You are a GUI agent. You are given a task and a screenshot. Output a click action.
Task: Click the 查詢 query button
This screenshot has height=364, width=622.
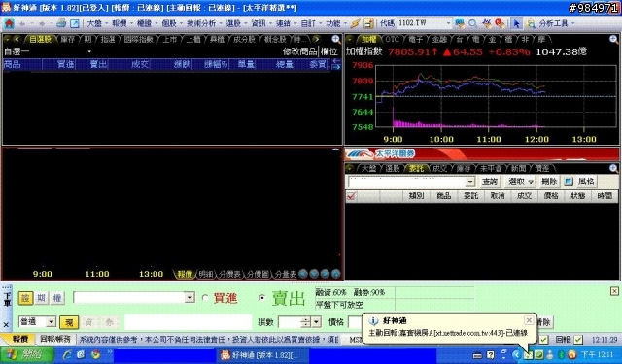[x=490, y=182]
